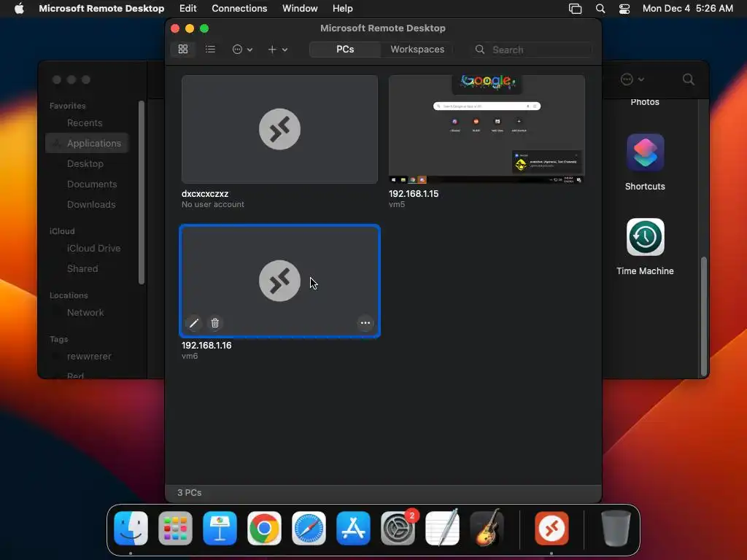Switch to list view of PCs

point(210,49)
